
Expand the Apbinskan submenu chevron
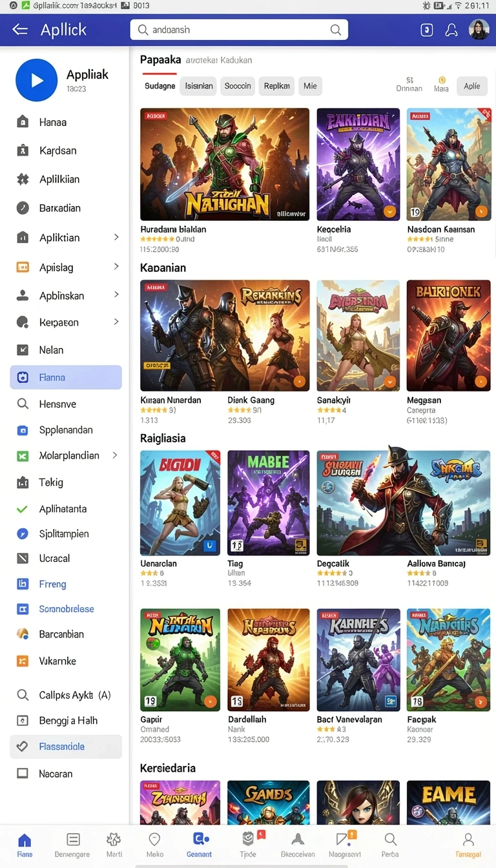click(x=116, y=294)
